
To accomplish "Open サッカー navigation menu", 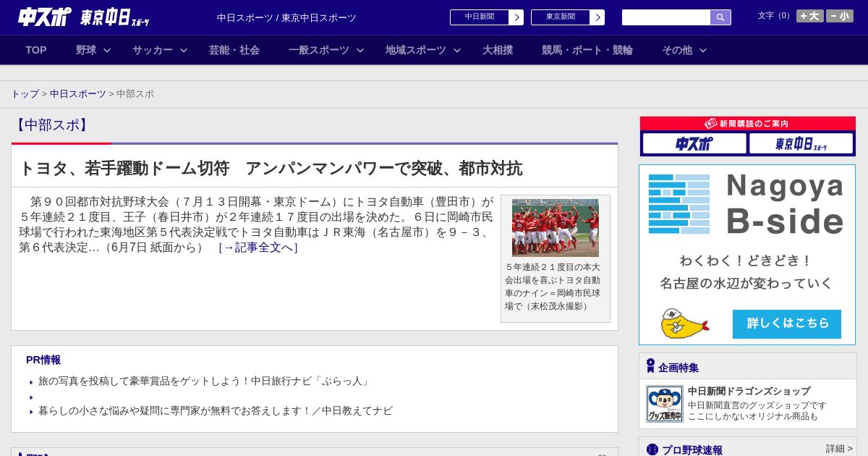I will (153, 50).
